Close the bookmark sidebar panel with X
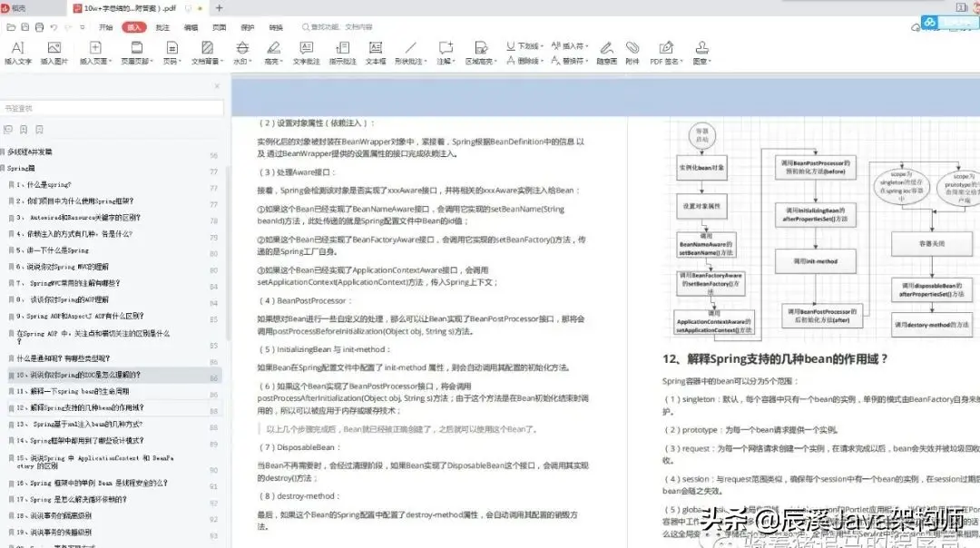This screenshot has height=548, width=980. tap(217, 86)
